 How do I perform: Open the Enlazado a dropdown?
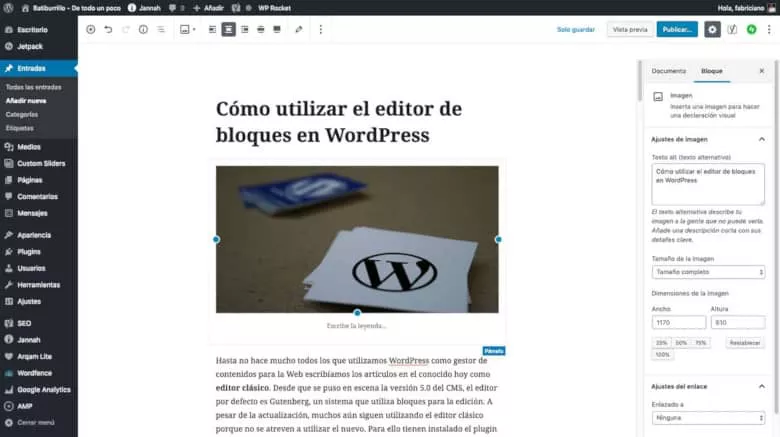708,418
